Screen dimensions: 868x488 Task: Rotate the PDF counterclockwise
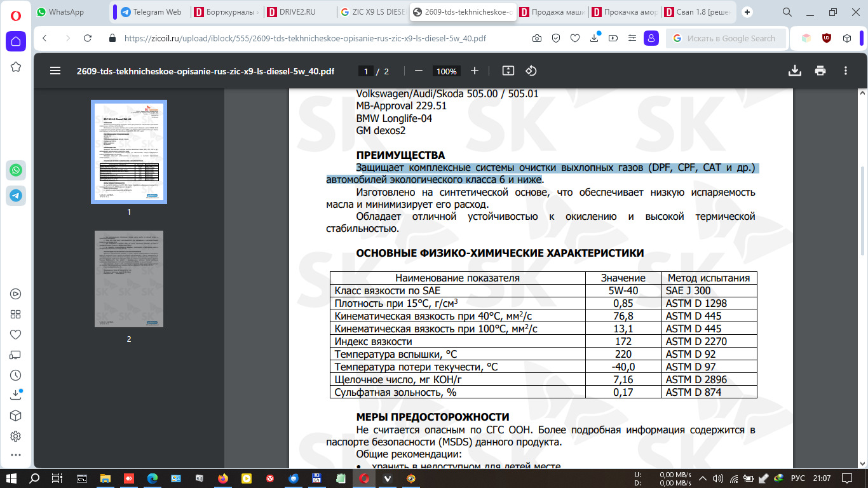pos(531,71)
